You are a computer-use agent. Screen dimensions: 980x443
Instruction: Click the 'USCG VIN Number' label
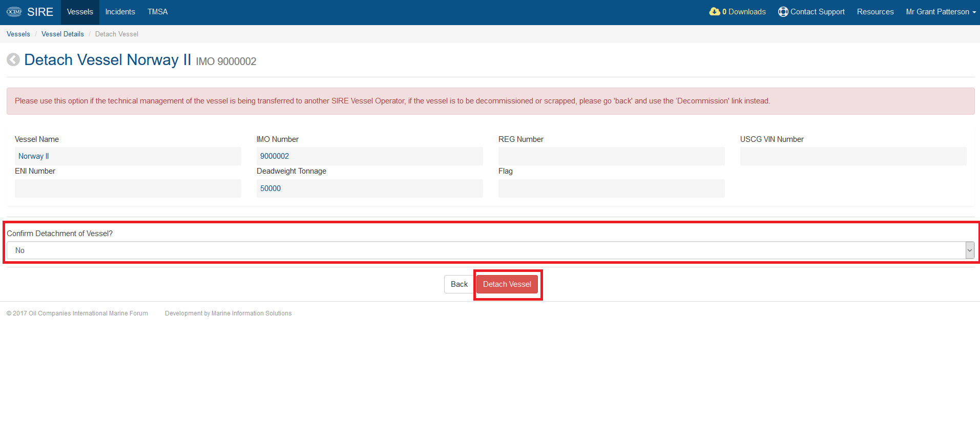click(772, 139)
